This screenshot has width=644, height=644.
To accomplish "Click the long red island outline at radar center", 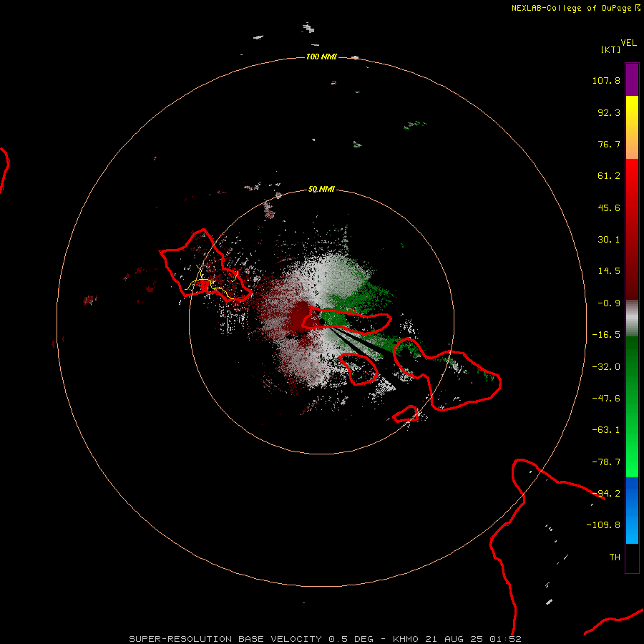I will pos(346,321).
